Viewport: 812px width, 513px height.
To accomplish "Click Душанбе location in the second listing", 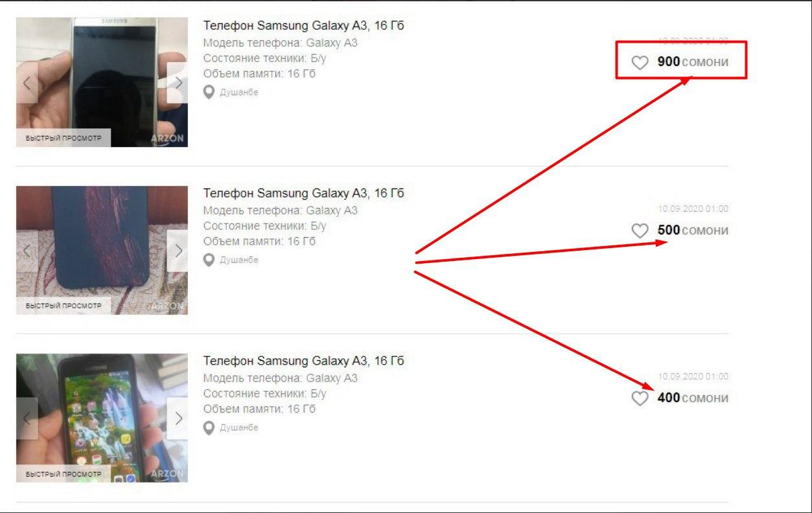I will pyautogui.click(x=239, y=260).
